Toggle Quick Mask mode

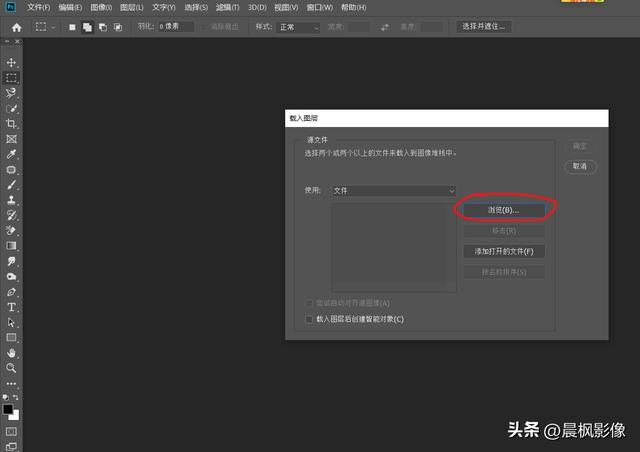[11, 432]
